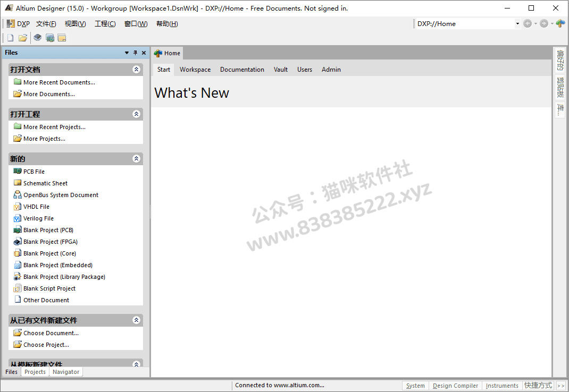Create a new Schematic Sheet
Screen dimensions: 569x392
coord(45,183)
